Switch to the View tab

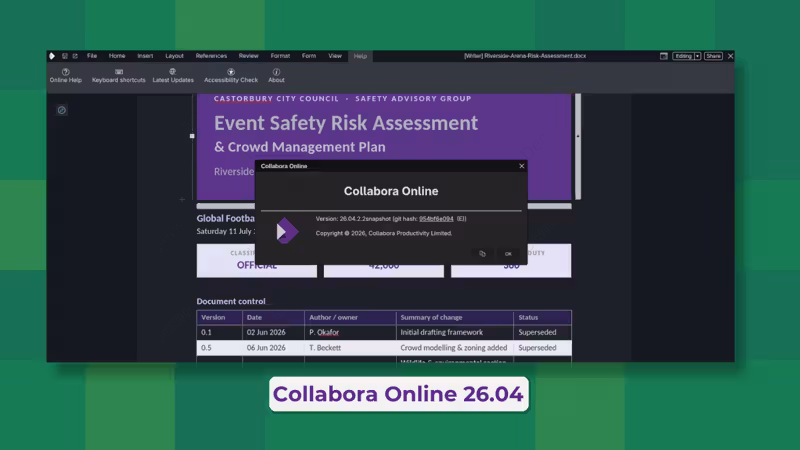pyautogui.click(x=335, y=56)
